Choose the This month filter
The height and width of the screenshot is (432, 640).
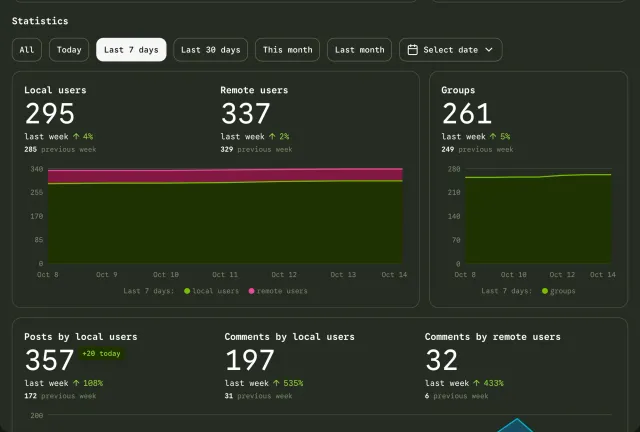tap(287, 50)
